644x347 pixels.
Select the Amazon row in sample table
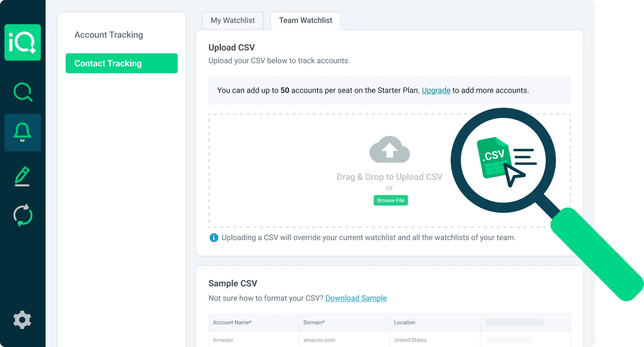(x=223, y=340)
